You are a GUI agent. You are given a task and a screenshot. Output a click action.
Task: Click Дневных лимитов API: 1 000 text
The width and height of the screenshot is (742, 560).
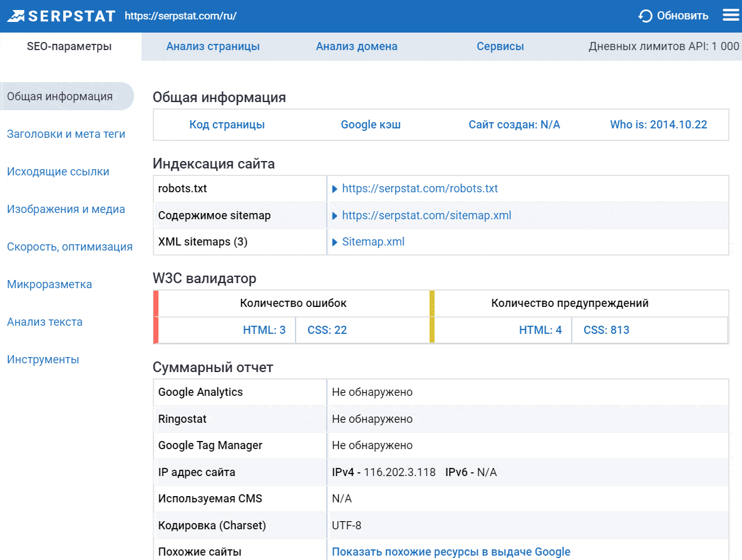tap(664, 46)
